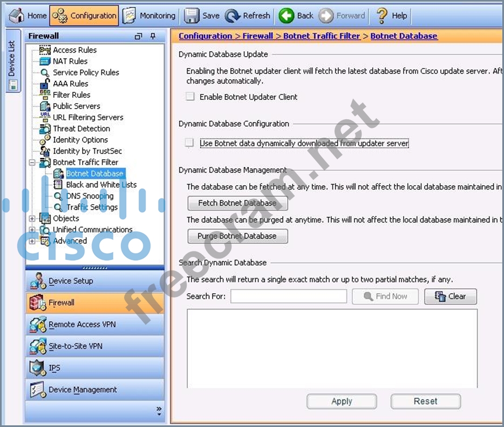
Task: Select Access Rules in the Firewall tree
Action: pos(74,50)
